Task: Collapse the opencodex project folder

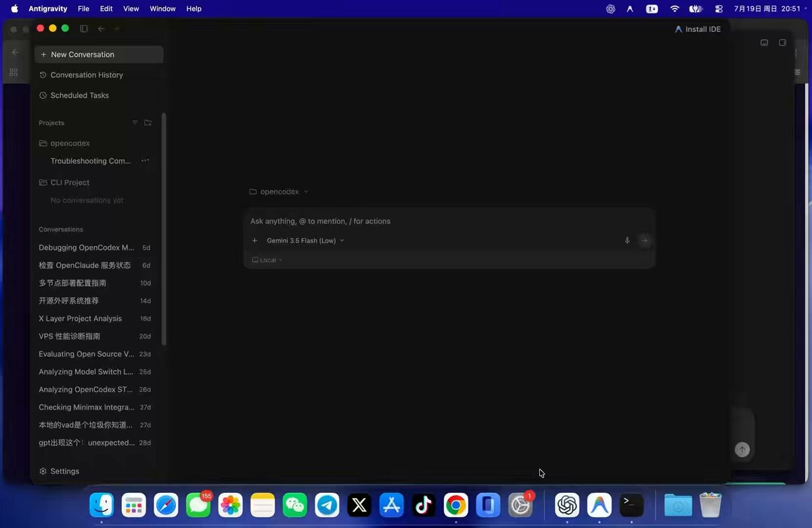Action: [64, 144]
